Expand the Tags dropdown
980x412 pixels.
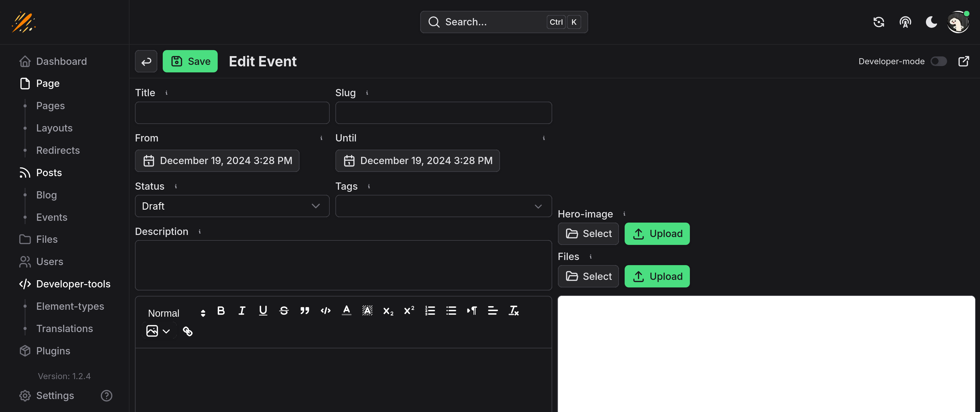(443, 206)
